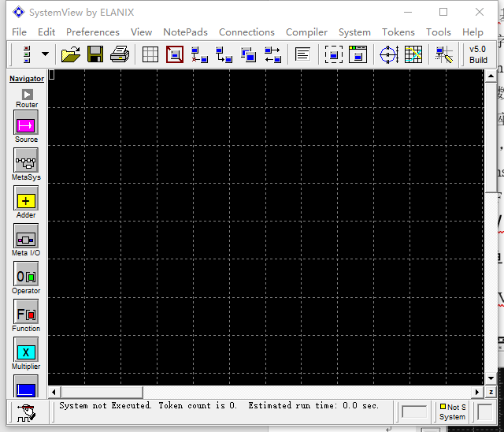Click the hand icon in status bar
This screenshot has width=504, height=432.
26,411
